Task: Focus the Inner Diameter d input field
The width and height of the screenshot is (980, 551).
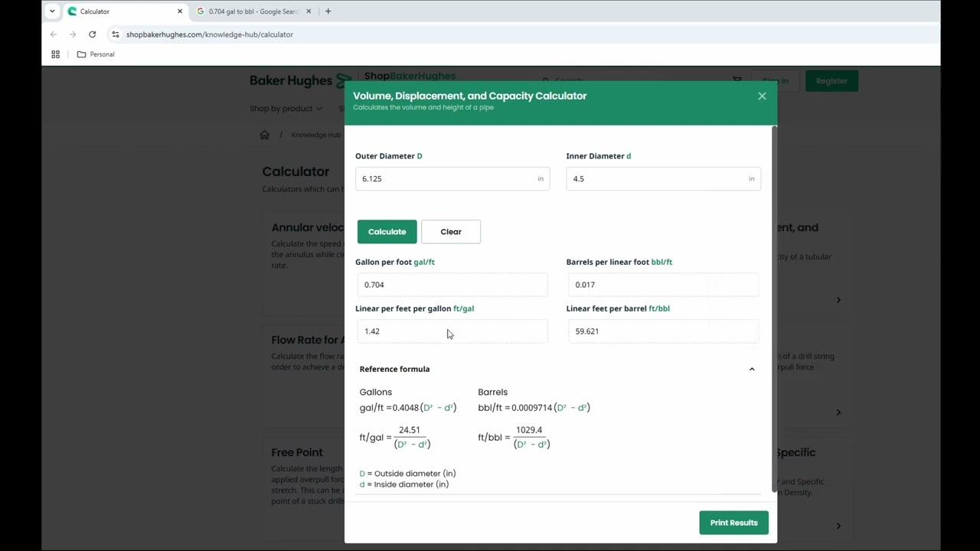Action: click(x=663, y=178)
